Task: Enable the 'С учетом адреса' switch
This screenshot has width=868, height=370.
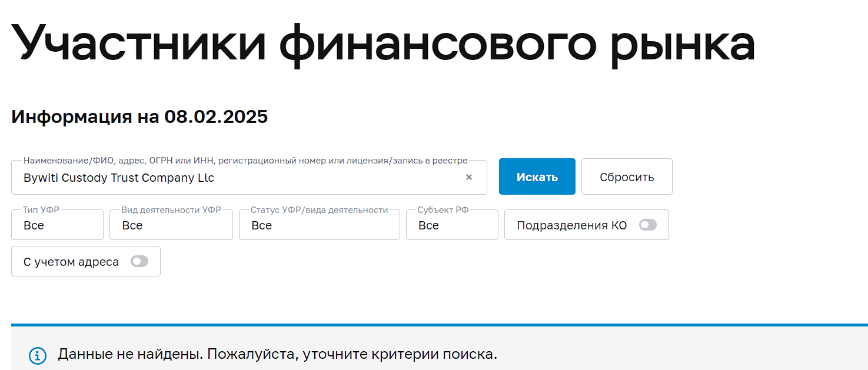Action: [139, 261]
